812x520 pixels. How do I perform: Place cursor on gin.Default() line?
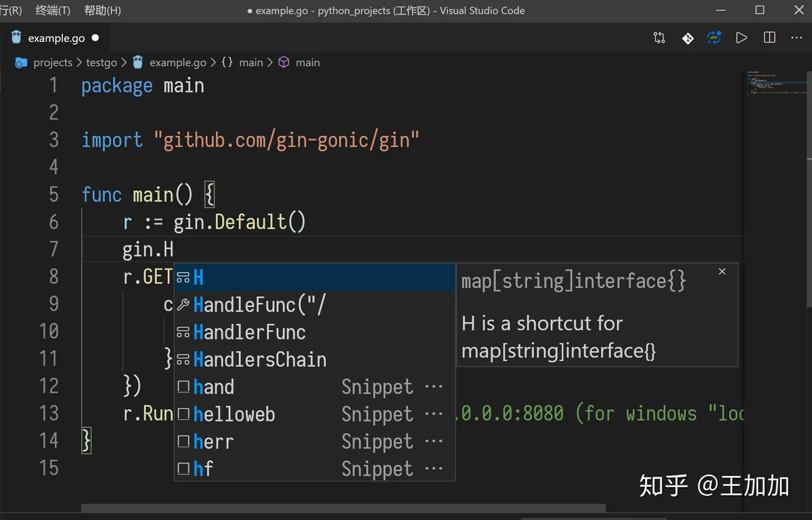click(x=215, y=222)
